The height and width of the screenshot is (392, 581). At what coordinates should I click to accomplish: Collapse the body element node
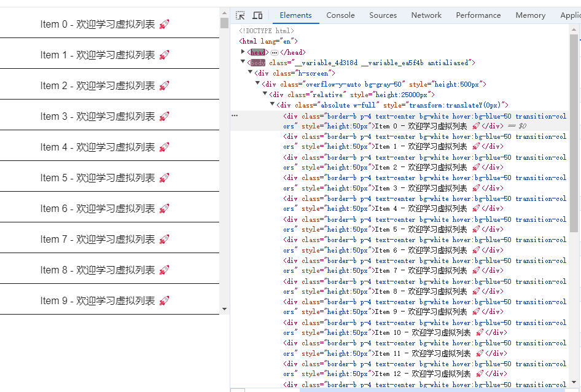click(243, 62)
